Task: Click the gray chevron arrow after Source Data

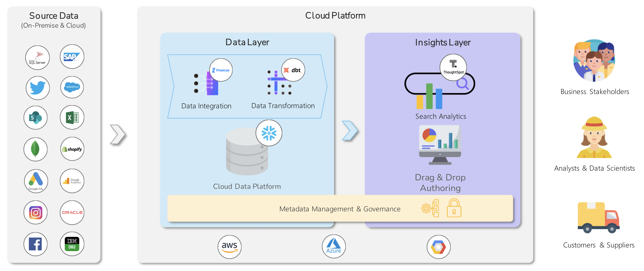Action: 118,135
